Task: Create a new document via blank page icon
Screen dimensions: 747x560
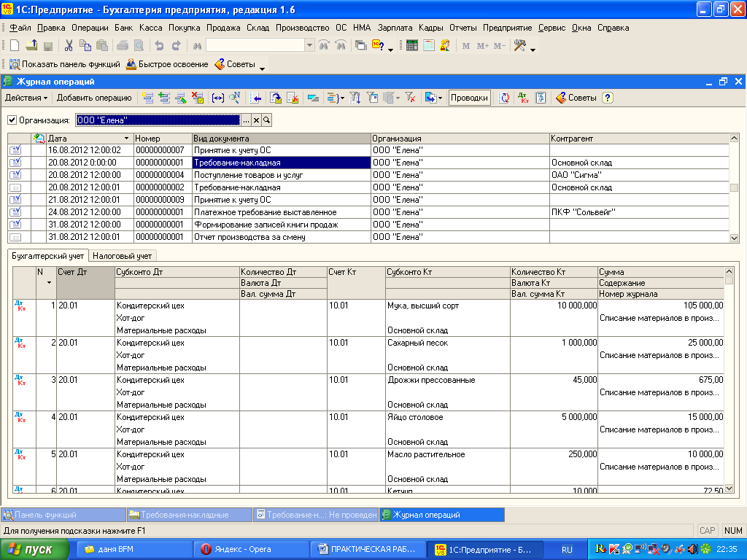Action: (x=15, y=46)
